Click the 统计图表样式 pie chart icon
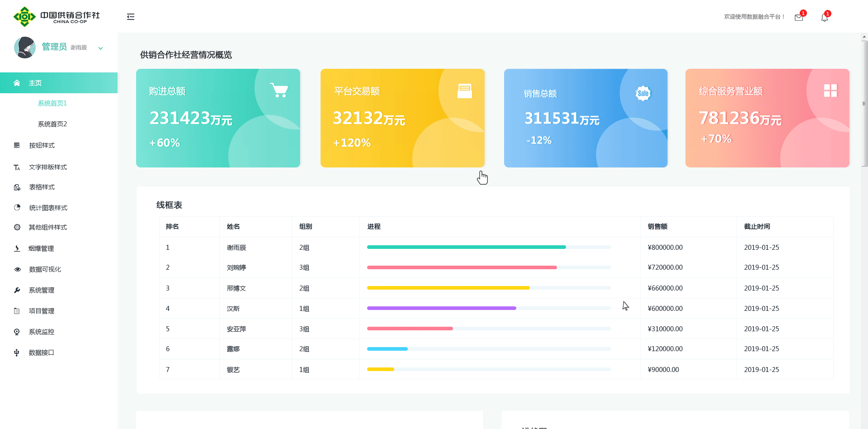 click(17, 207)
